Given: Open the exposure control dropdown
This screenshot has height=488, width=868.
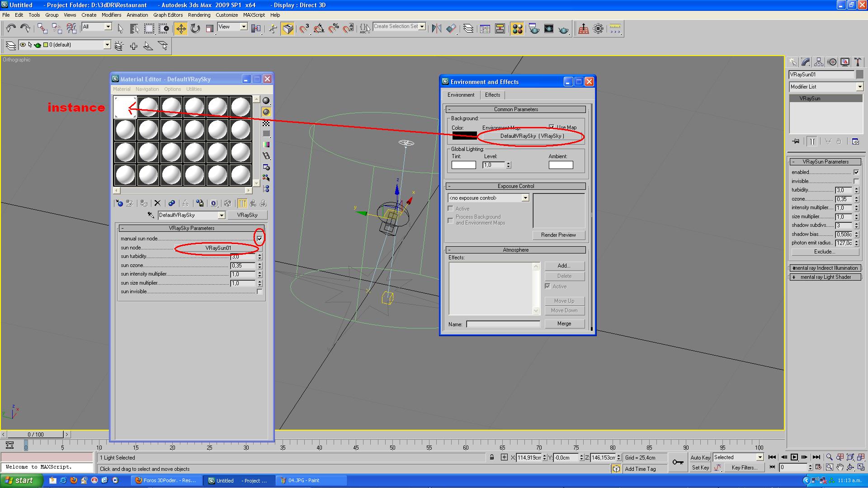Looking at the screenshot, I should (525, 198).
